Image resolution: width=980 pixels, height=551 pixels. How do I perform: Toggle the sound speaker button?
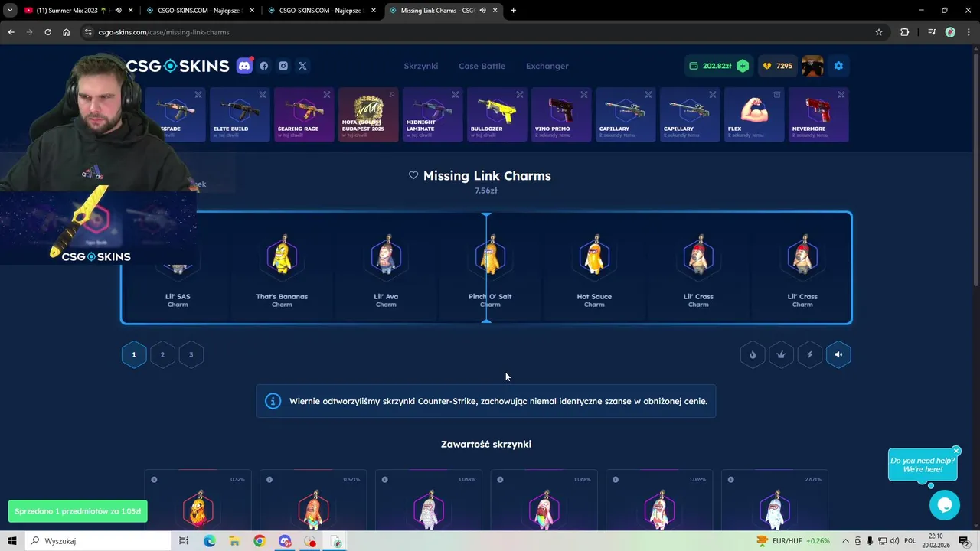click(838, 354)
